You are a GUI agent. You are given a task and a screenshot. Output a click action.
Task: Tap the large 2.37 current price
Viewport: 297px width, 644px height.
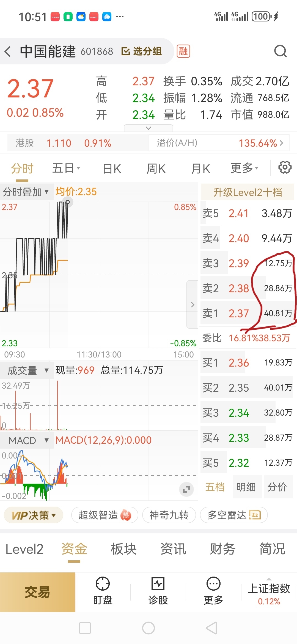click(30, 89)
